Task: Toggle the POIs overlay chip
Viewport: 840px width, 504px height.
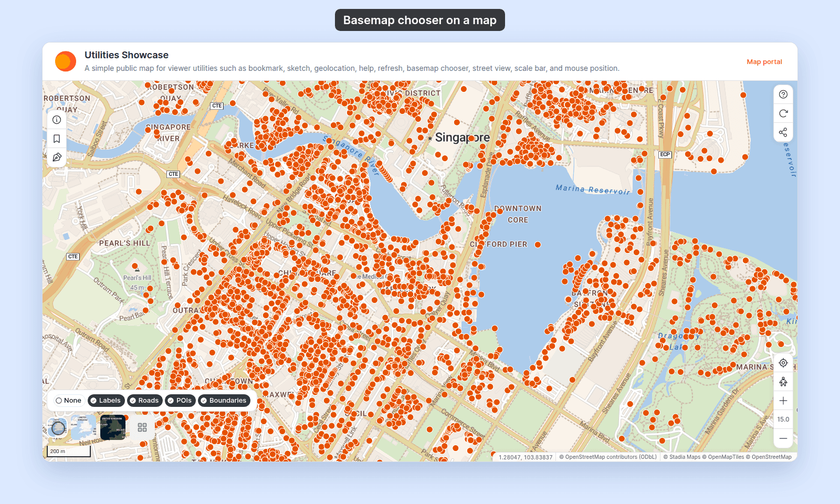Action: tap(181, 401)
